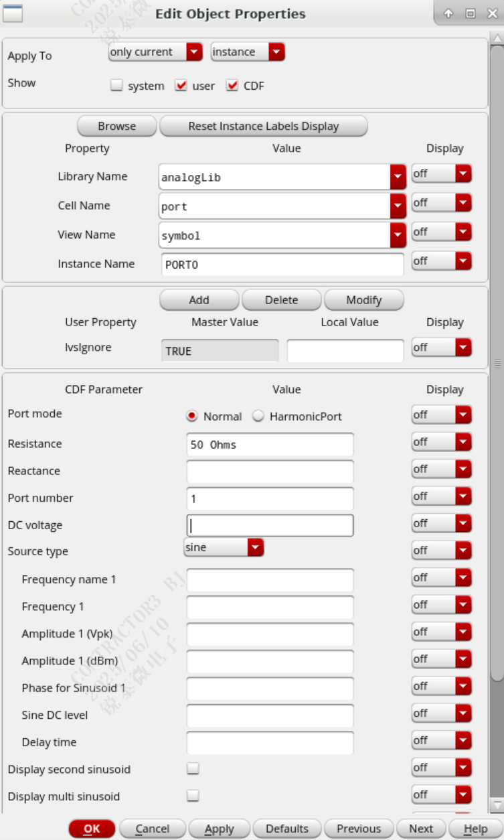Viewport: 504px width, 840px height.
Task: Click the shade window arrow icon
Action: (448, 13)
